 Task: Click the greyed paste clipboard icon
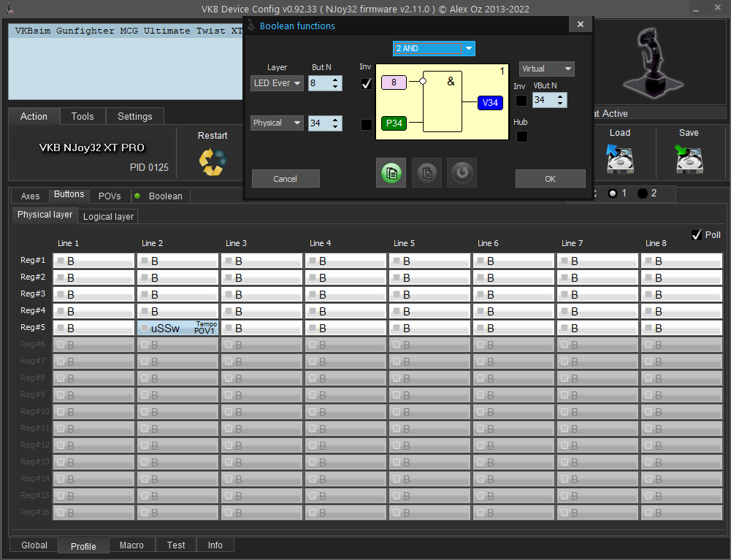pos(426,173)
